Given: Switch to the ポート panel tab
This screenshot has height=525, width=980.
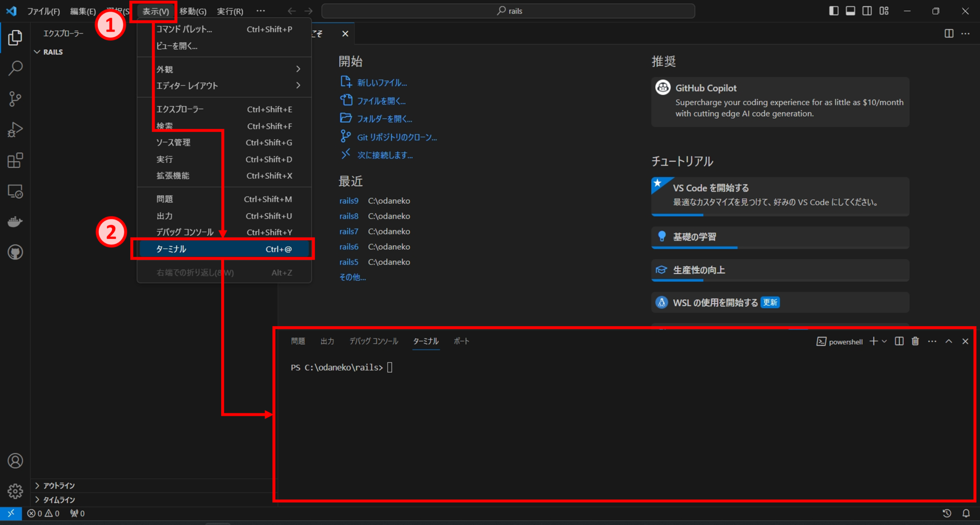Looking at the screenshot, I should [x=461, y=341].
